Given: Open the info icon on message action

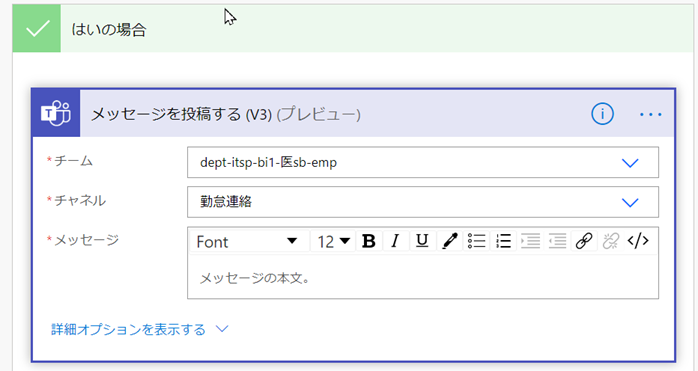Looking at the screenshot, I should click(x=602, y=114).
